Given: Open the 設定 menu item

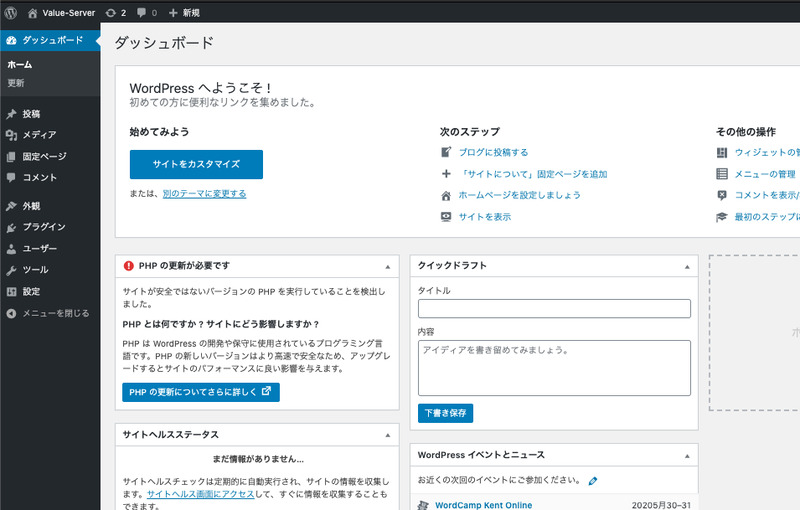Looking at the screenshot, I should (x=32, y=291).
